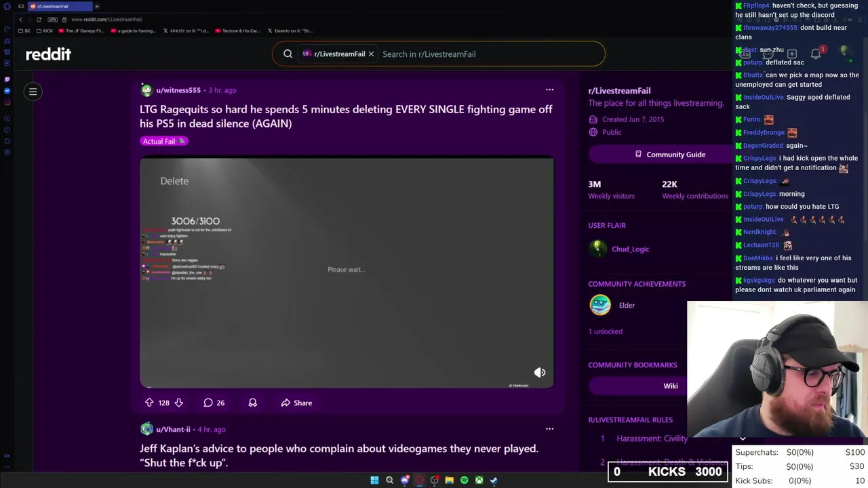Click the r/LivestreamFail sidebar heading
Viewport: 868px width, 488px height.
pyautogui.click(x=619, y=91)
